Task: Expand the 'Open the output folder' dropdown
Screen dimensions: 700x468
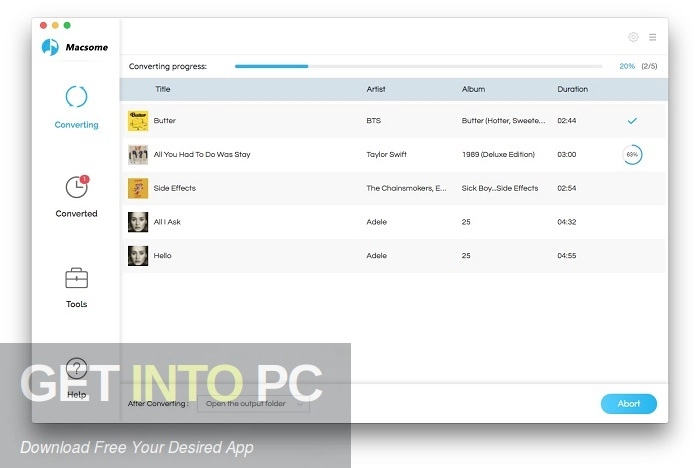Action: (x=253, y=404)
